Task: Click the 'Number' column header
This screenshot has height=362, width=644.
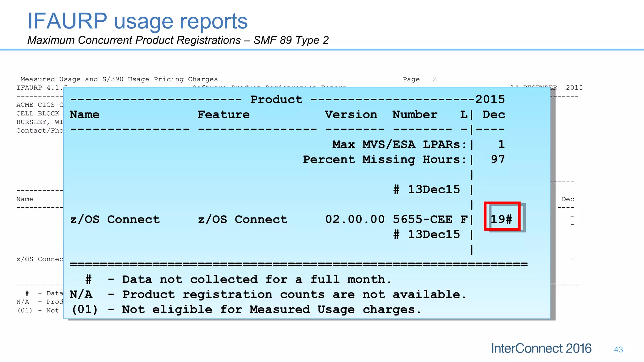Action: tap(415, 114)
